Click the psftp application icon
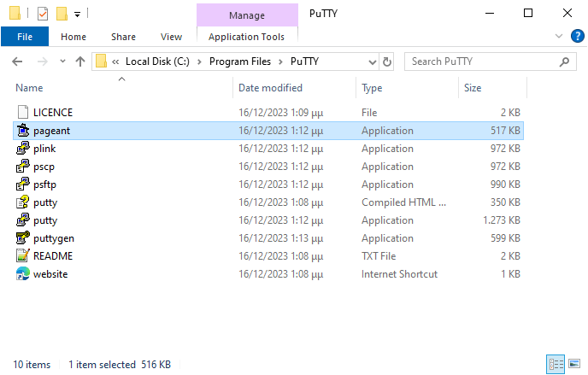Screen dimensions: 588x375 pyautogui.click(x=22, y=185)
